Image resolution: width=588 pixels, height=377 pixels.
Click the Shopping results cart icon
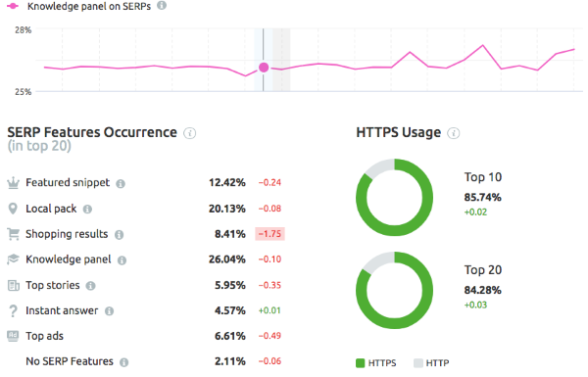point(13,234)
